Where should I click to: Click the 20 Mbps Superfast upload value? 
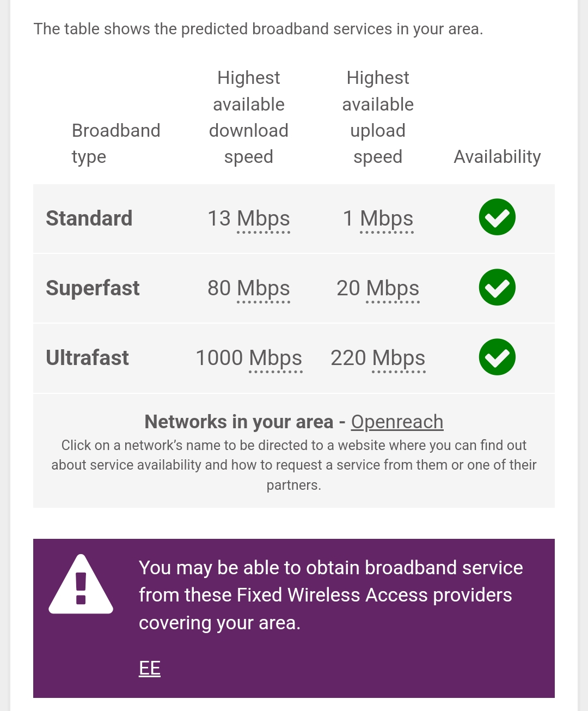tap(378, 288)
